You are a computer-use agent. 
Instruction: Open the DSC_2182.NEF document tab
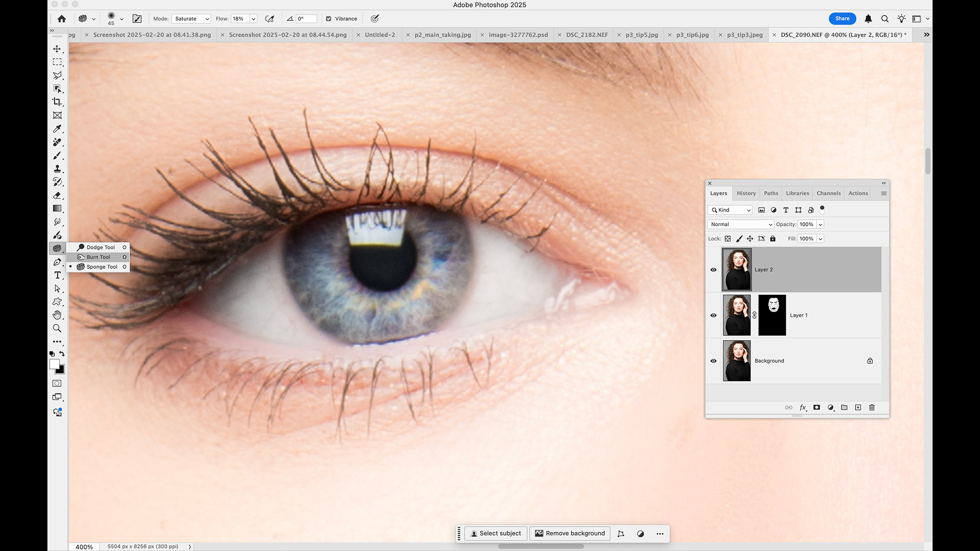[587, 35]
